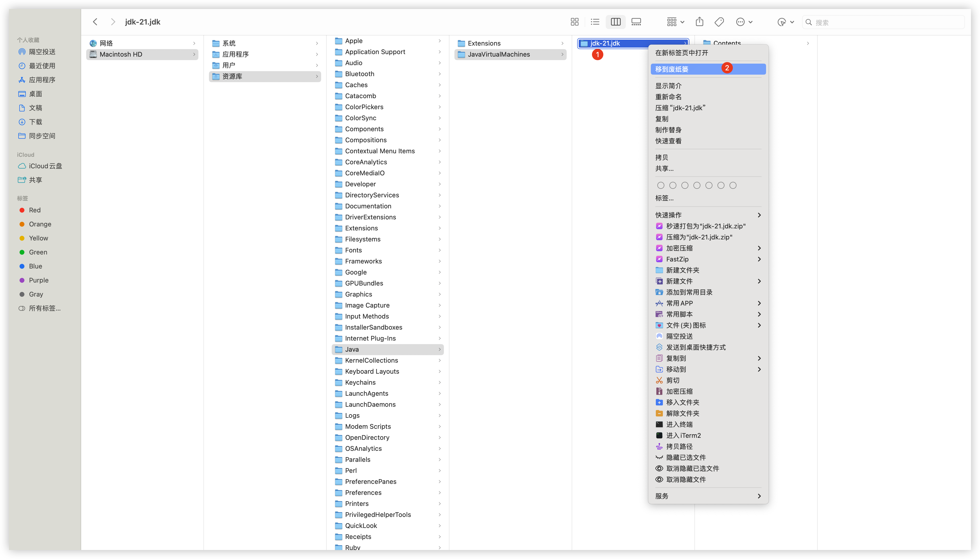Click the 进入终端 terminal icon entry
Viewport: 980px width, 559px height.
pyautogui.click(x=679, y=424)
